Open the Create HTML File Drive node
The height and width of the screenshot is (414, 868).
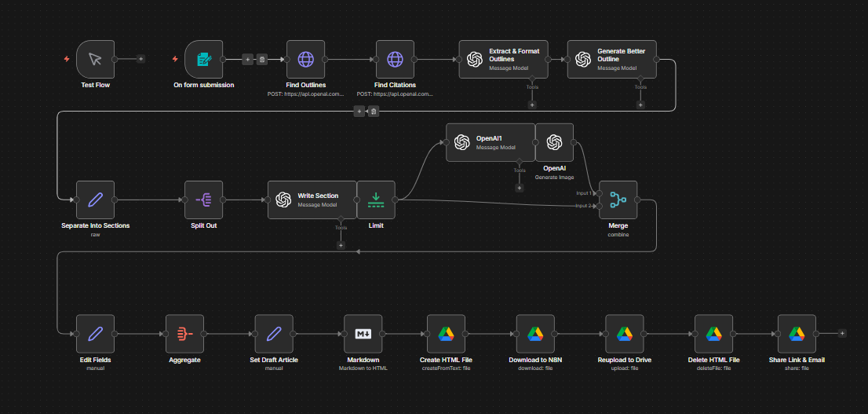click(x=446, y=334)
